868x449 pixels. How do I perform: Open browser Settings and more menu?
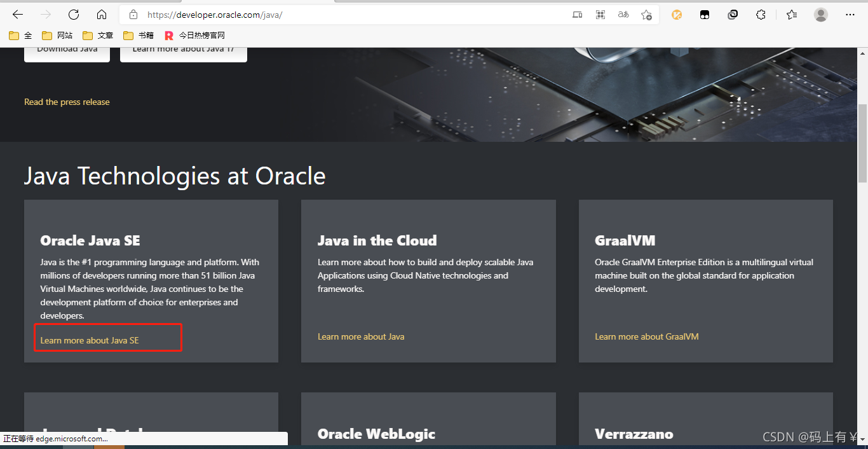pyautogui.click(x=850, y=15)
